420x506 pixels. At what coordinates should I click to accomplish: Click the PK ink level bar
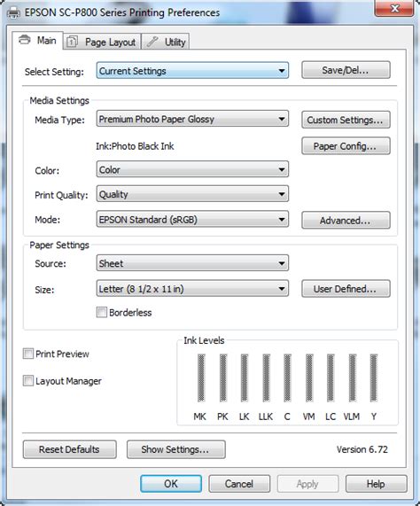click(223, 378)
